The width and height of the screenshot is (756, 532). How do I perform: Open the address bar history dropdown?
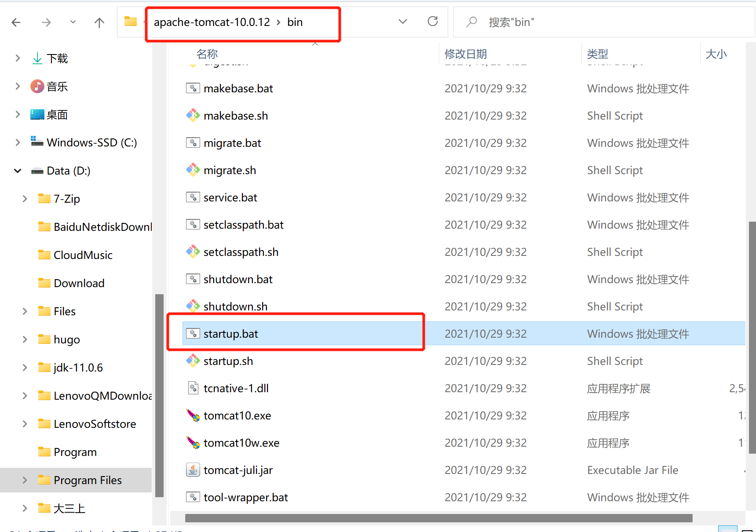click(403, 22)
